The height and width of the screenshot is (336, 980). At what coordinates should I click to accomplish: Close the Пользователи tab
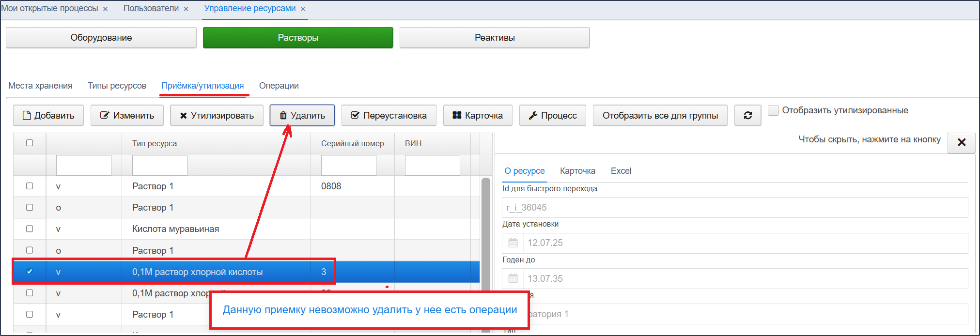pyautogui.click(x=186, y=9)
